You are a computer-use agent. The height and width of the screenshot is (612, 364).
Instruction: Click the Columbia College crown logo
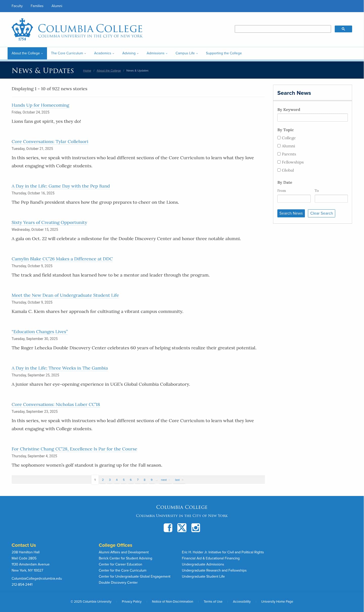(22, 29)
